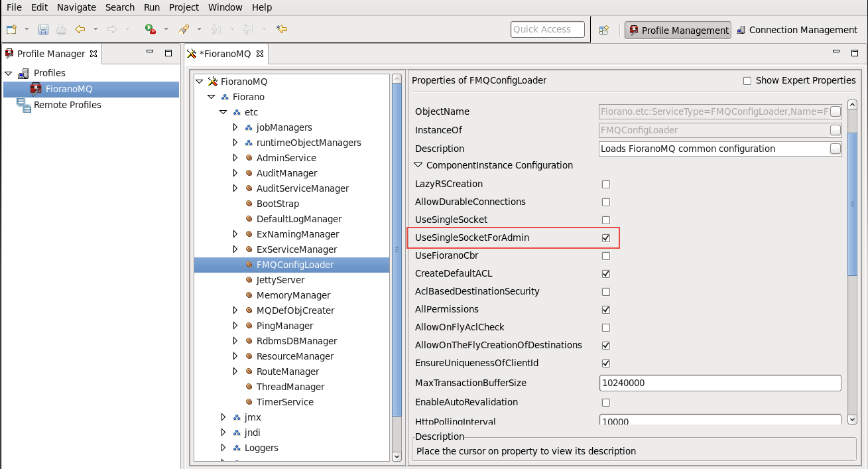Expand the jmx tree node

223,417
